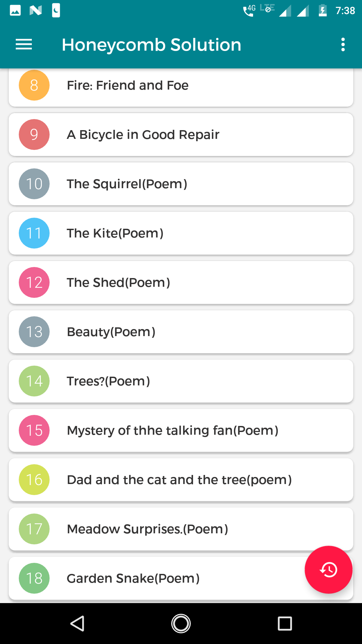Open the three-dot overflow menu

pos(343,45)
